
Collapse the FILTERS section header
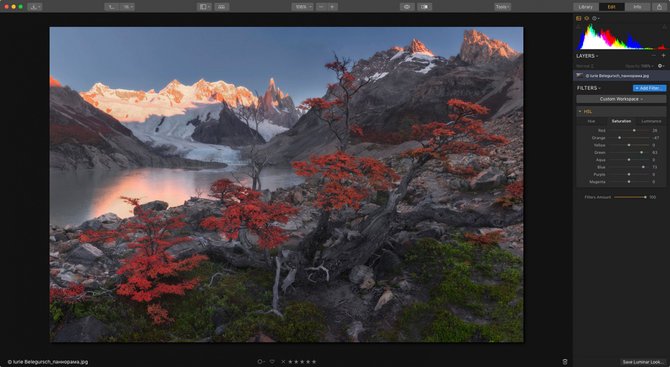589,88
